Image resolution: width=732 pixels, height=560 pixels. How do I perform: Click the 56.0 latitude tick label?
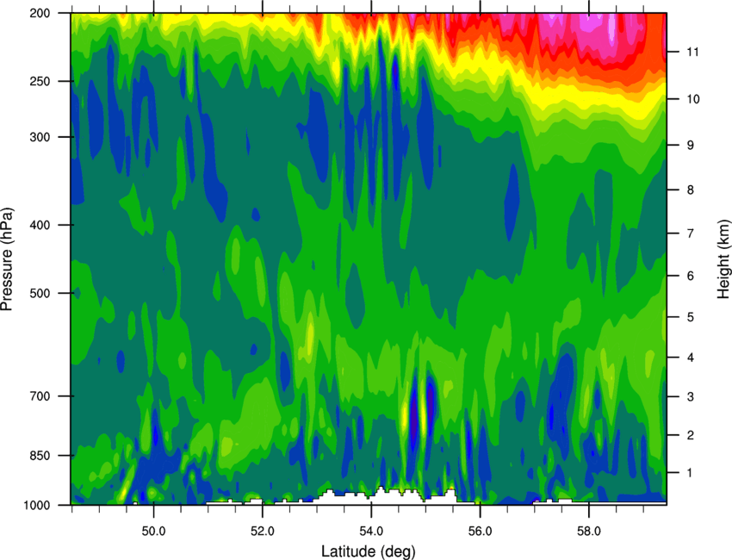tap(481, 532)
